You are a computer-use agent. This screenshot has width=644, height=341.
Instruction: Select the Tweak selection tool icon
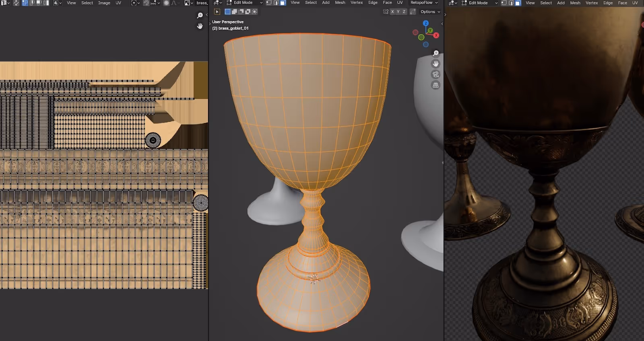point(217,12)
